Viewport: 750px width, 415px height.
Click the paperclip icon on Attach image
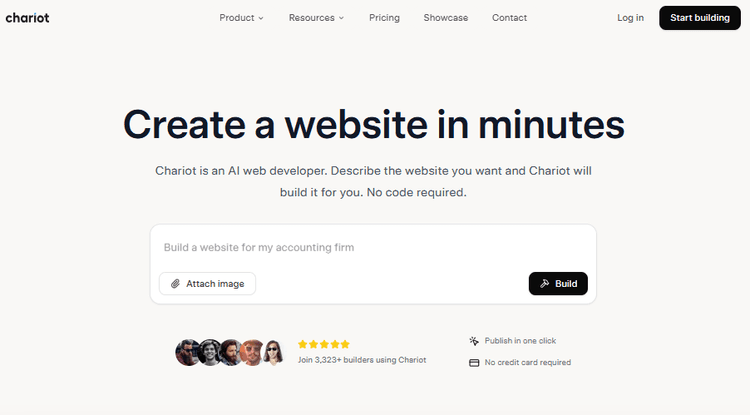click(x=175, y=284)
